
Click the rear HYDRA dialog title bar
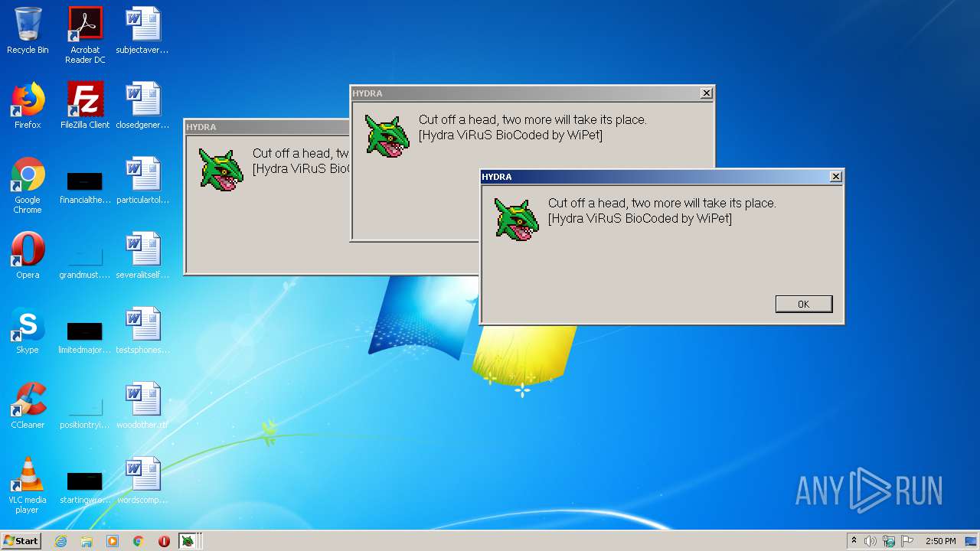point(267,127)
